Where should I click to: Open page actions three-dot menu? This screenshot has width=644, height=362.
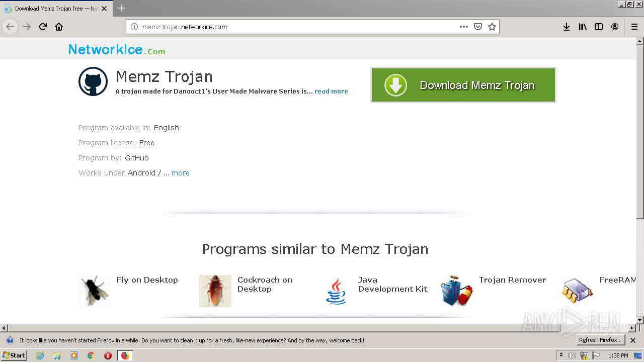click(464, 27)
